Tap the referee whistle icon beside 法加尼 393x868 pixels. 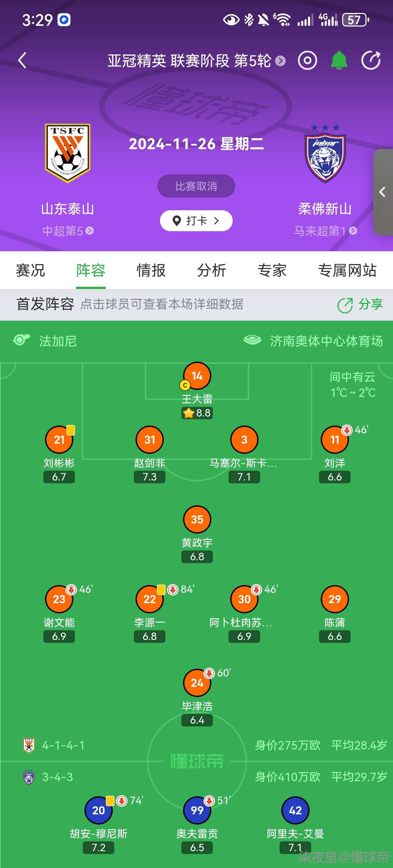click(21, 340)
